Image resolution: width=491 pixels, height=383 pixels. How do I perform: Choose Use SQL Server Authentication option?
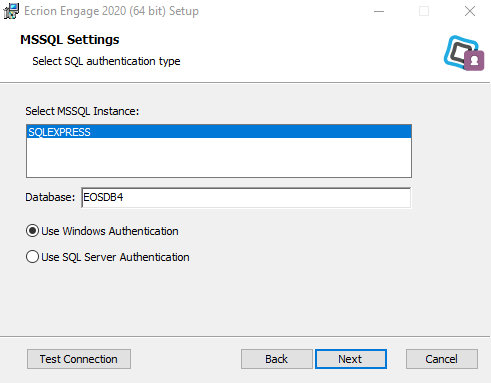tap(108, 257)
